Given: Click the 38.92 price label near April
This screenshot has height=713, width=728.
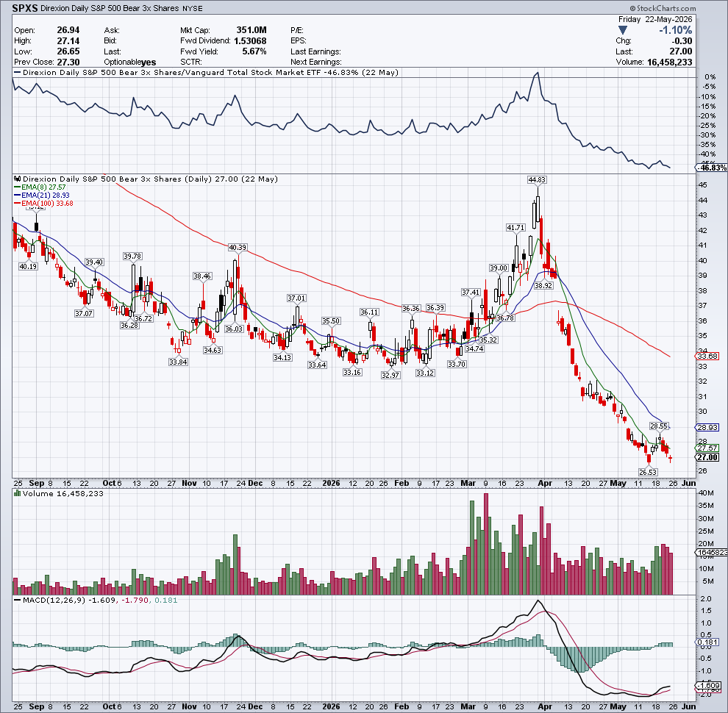Looking at the screenshot, I should (x=543, y=285).
